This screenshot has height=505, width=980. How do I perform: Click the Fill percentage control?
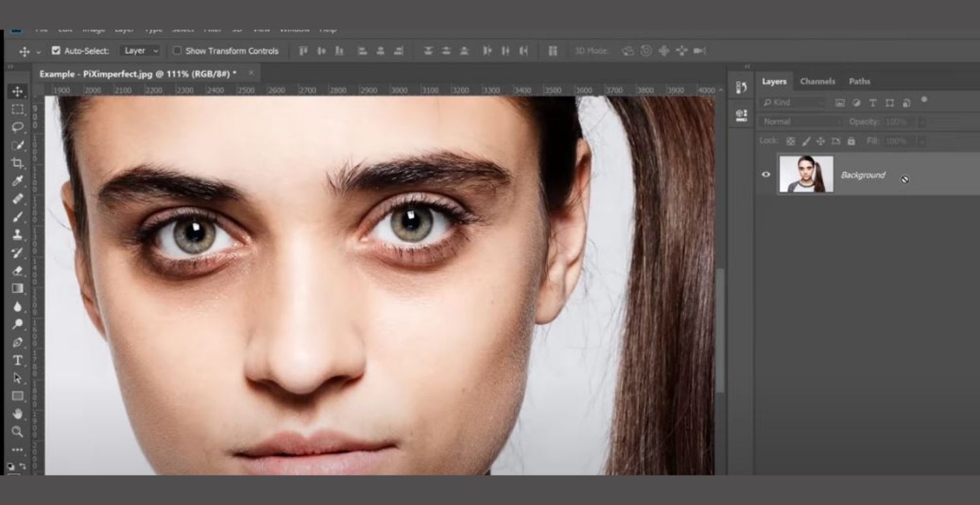click(896, 142)
